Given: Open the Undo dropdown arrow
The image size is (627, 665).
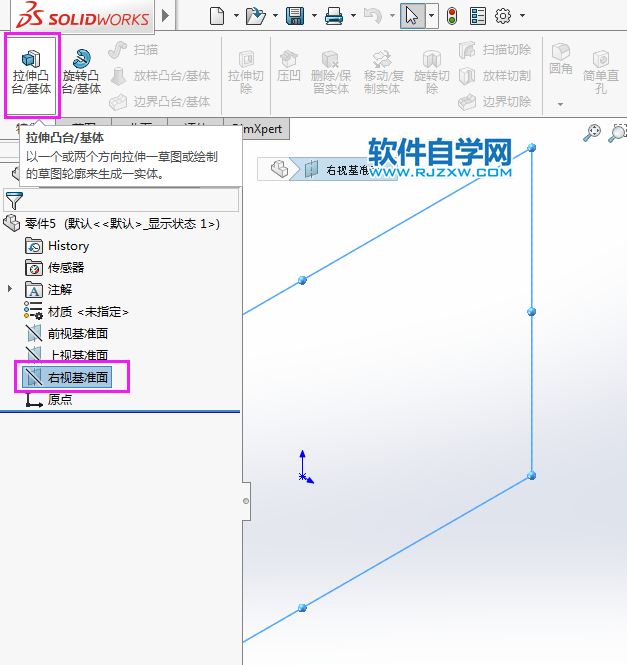Looking at the screenshot, I should [x=392, y=16].
